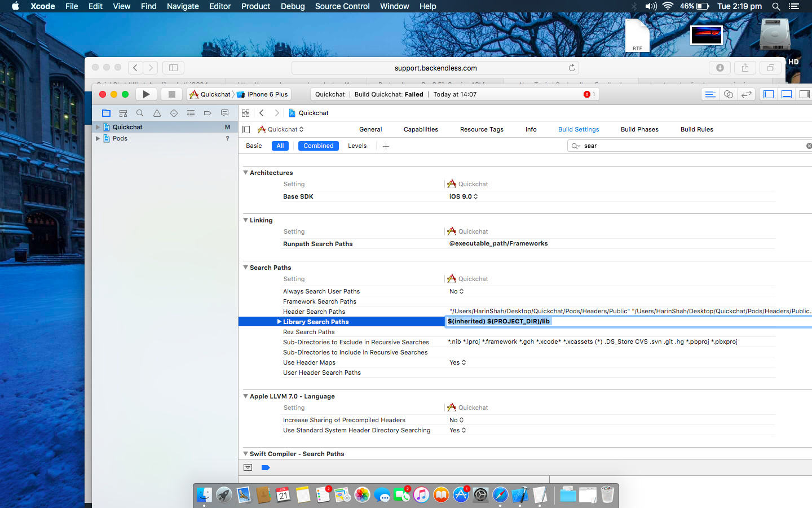812x508 pixels.
Task: Expand the Quickchat project in navigator
Action: point(98,127)
